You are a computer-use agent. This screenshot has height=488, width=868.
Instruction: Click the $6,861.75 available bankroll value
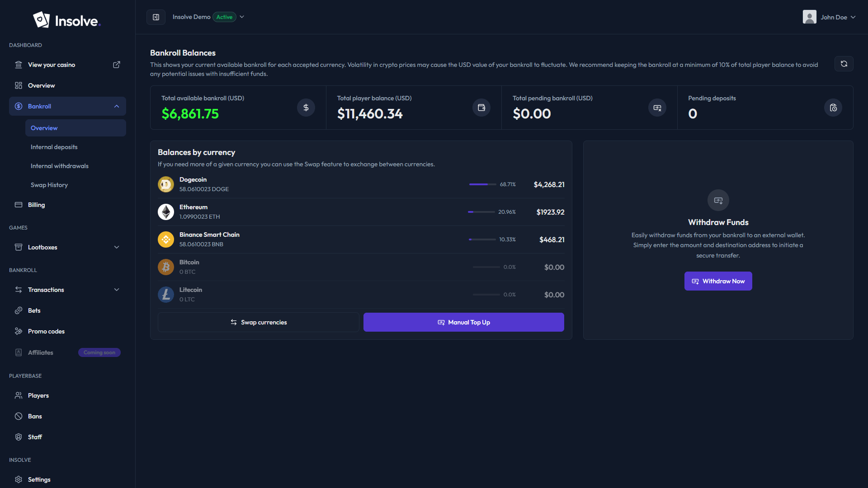190,114
